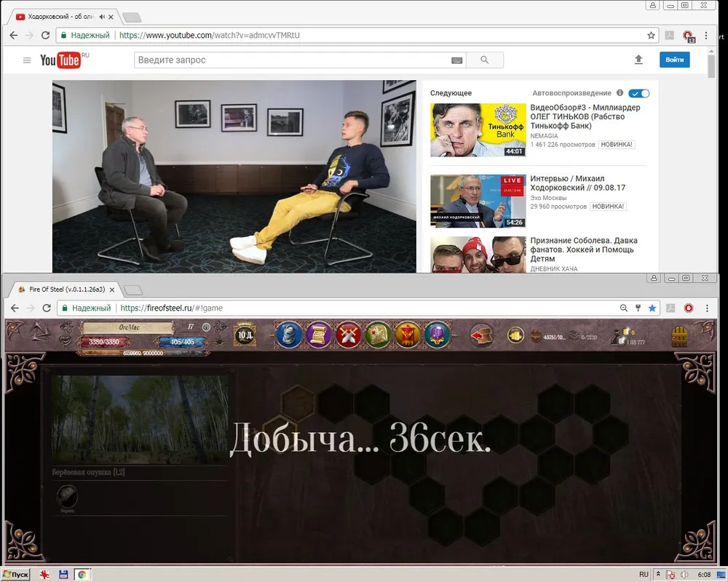728x582 pixels.
Task: Open Chrome menu in Fire Of Steel window
Action: click(707, 308)
